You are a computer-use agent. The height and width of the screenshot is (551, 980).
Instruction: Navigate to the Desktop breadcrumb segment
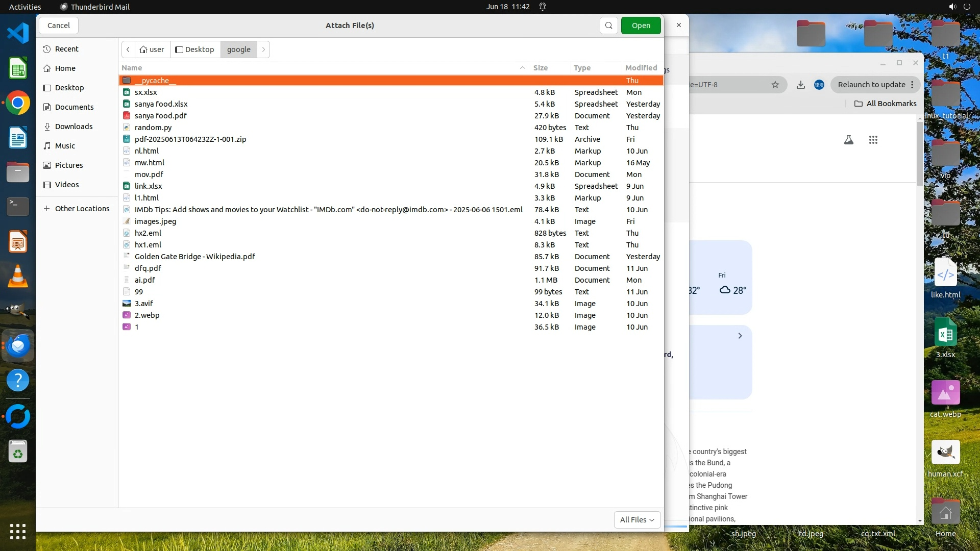(195, 49)
